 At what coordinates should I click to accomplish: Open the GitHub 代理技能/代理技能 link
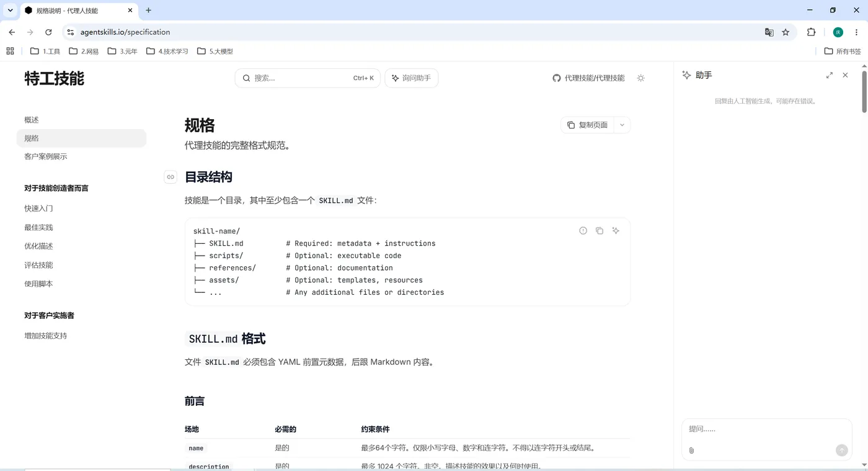point(588,78)
